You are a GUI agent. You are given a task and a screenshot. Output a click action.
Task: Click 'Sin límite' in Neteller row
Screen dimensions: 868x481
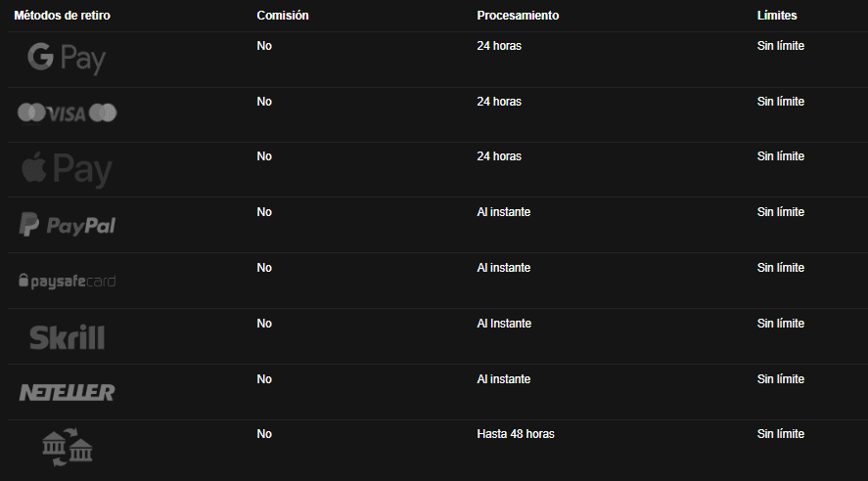coord(781,379)
